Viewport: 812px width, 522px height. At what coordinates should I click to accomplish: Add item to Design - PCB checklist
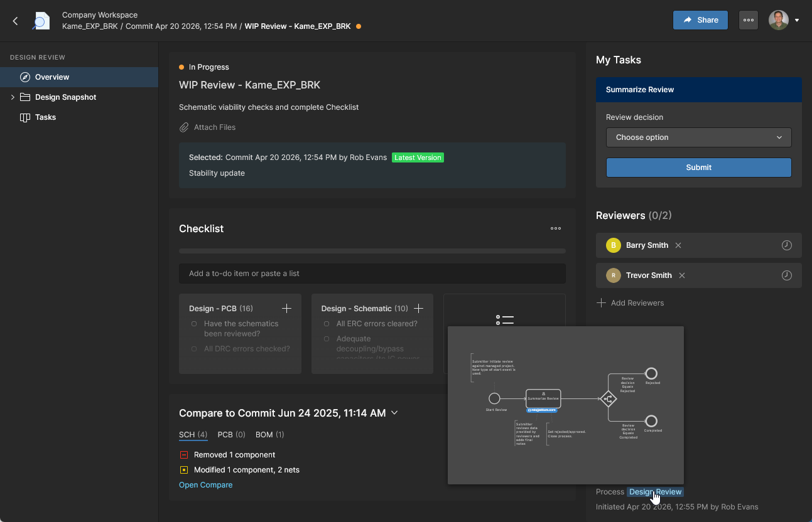(286, 308)
